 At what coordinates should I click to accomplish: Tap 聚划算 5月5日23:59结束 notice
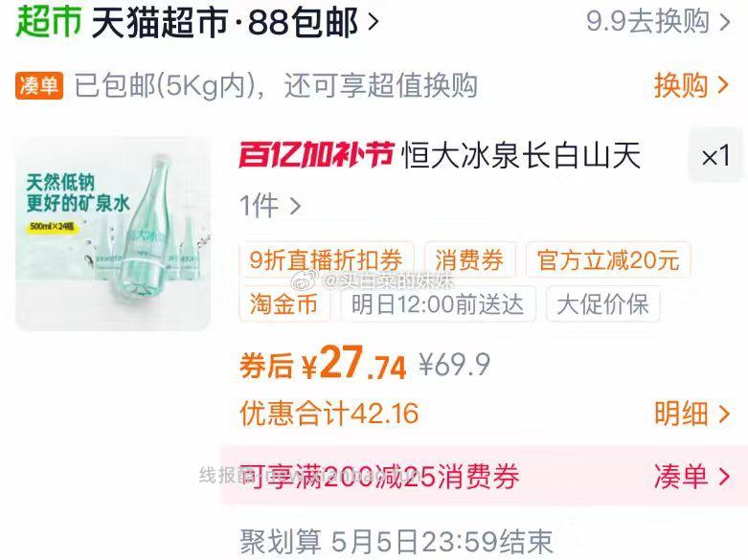click(x=396, y=542)
